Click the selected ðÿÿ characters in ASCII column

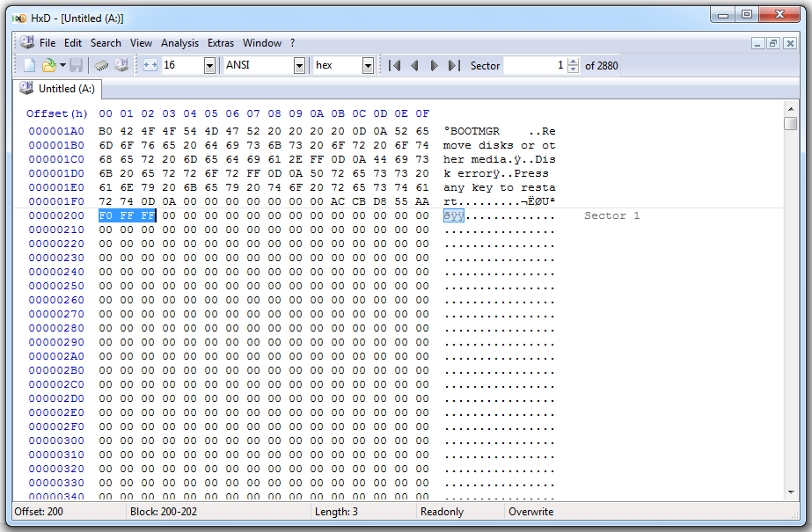(x=454, y=215)
